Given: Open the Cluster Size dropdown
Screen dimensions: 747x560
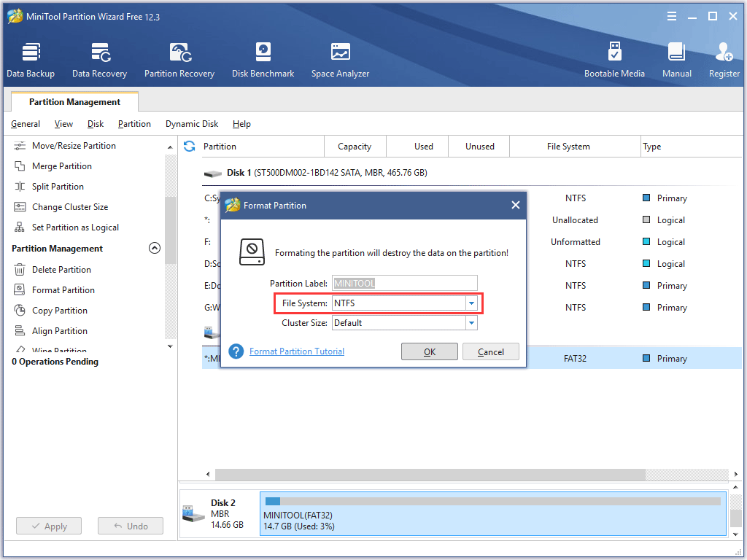Looking at the screenshot, I should tap(471, 323).
